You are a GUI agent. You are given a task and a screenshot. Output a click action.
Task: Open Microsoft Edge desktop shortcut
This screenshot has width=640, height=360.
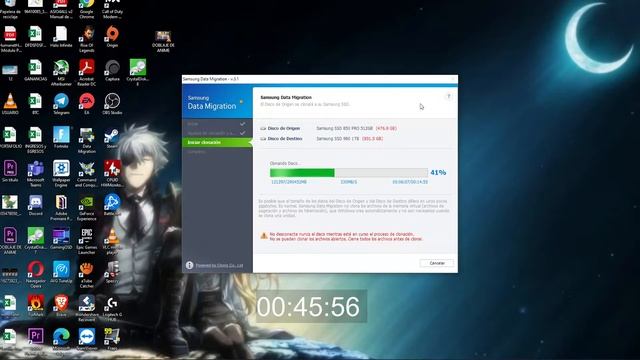point(61,340)
